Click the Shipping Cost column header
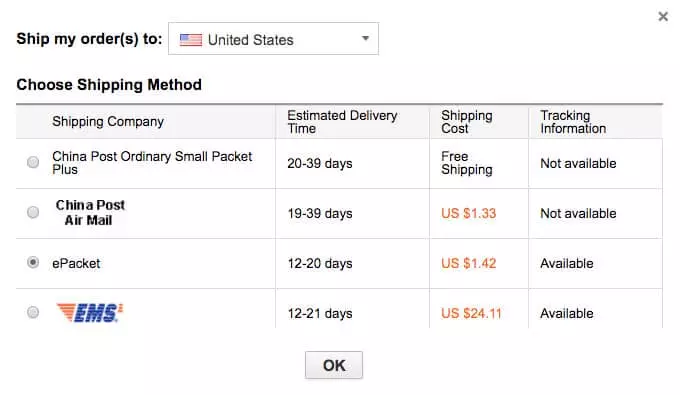The width and height of the screenshot is (680, 395). [x=467, y=122]
